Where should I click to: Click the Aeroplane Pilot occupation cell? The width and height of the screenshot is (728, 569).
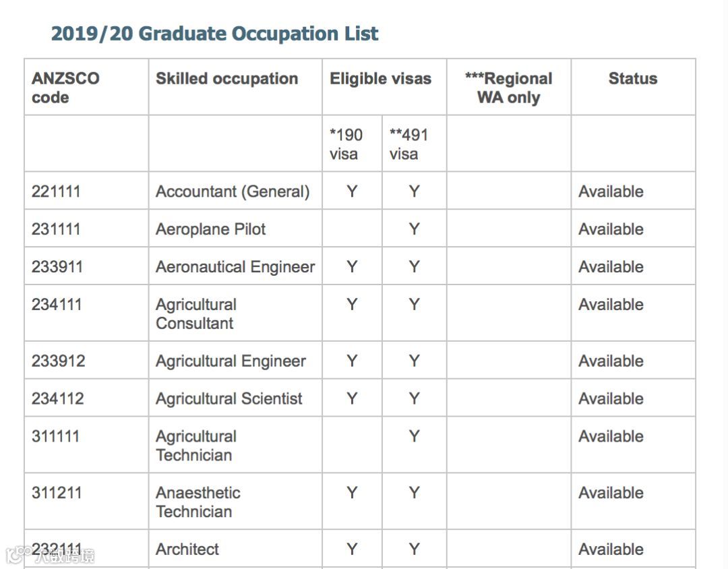point(210,229)
